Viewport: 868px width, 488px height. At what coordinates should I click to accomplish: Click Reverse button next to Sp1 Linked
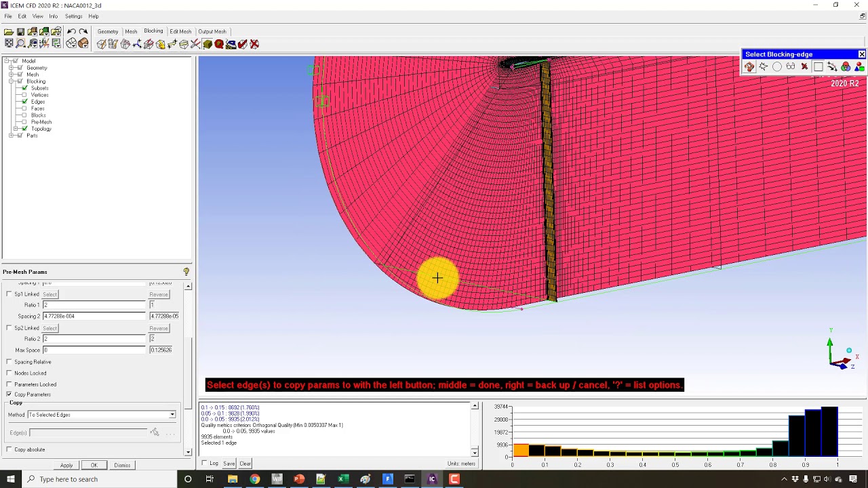click(159, 294)
